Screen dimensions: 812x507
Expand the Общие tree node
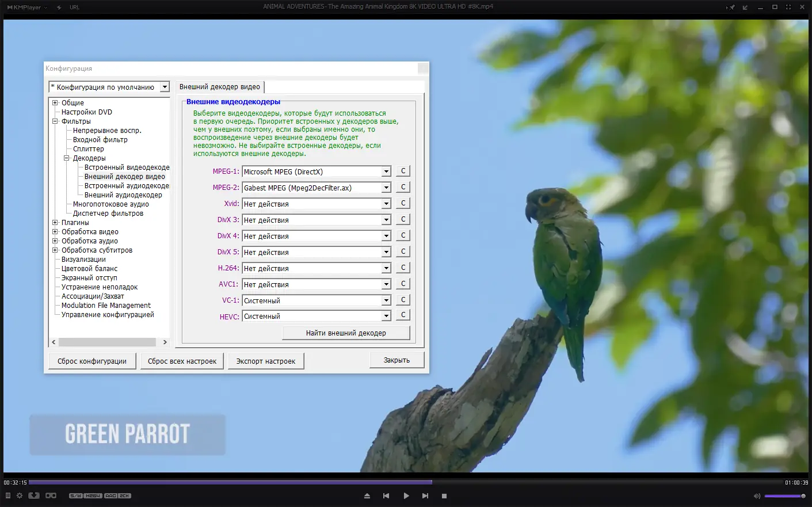(x=55, y=103)
